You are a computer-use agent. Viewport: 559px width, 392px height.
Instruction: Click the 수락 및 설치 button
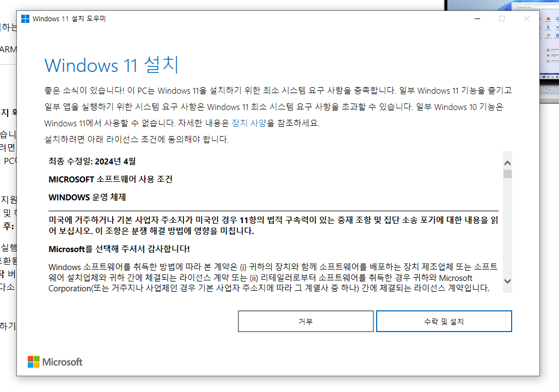444,321
